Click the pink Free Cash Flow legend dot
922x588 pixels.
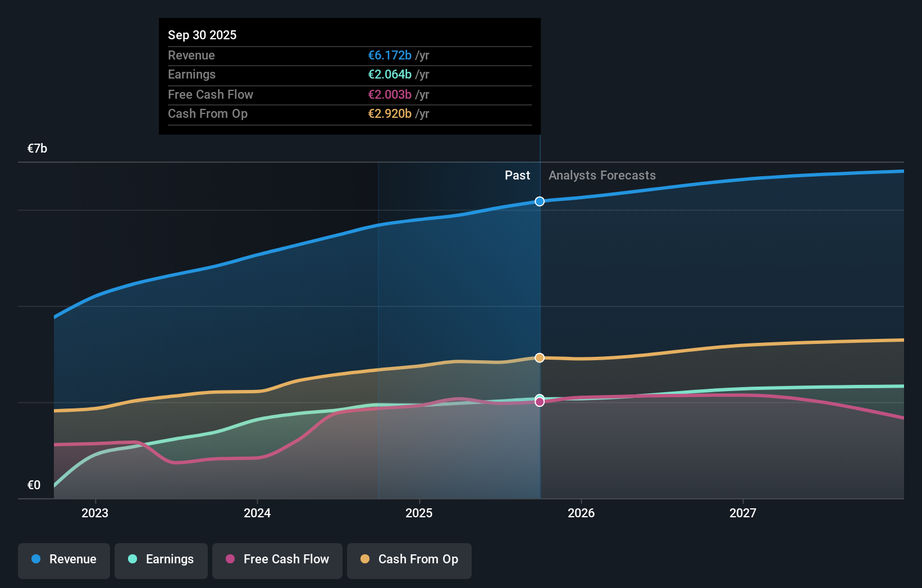pos(231,559)
